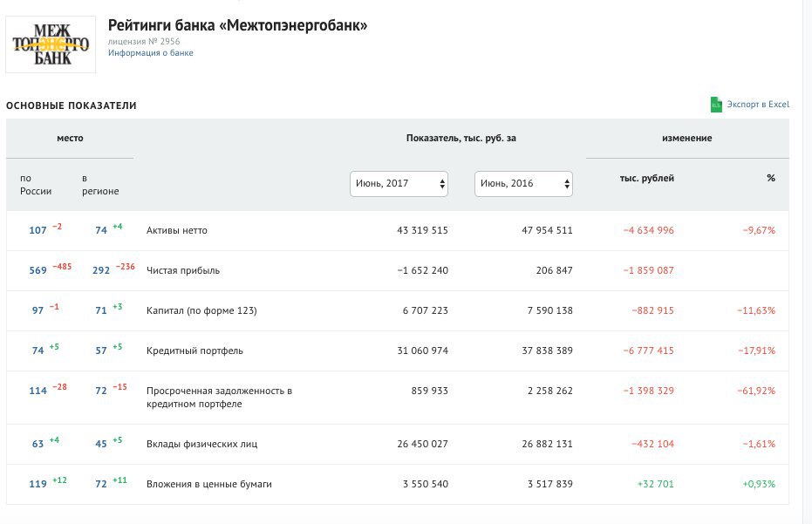Select the value 859 933

[x=429, y=391]
